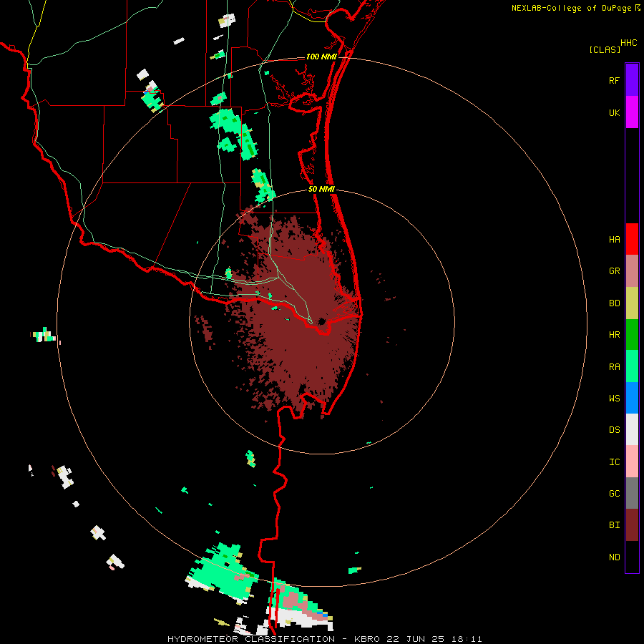The image size is (644, 644).
Task: Click the [CLAS] units label
Action: pyautogui.click(x=605, y=49)
